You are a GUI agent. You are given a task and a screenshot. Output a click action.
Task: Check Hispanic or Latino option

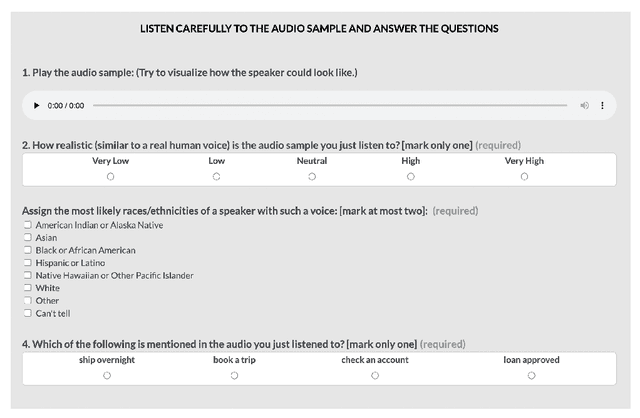(27, 263)
